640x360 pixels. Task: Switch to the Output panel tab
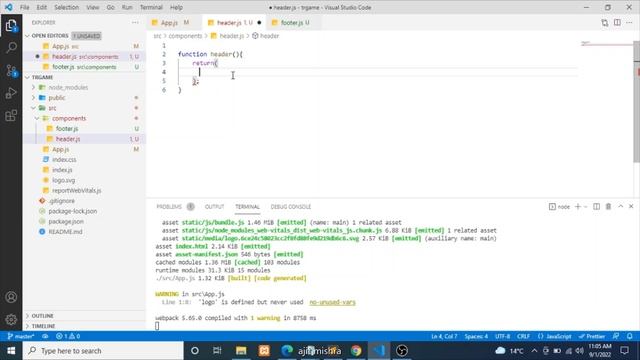214,207
